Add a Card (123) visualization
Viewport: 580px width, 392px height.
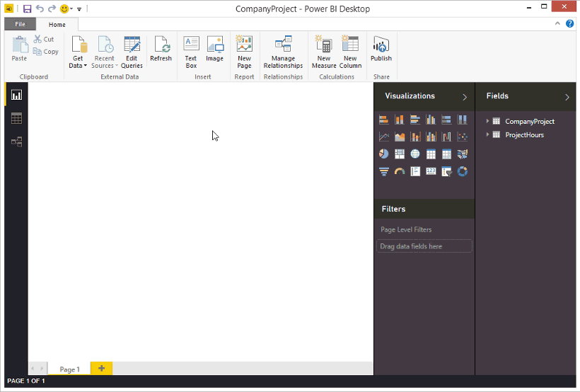[431, 171]
